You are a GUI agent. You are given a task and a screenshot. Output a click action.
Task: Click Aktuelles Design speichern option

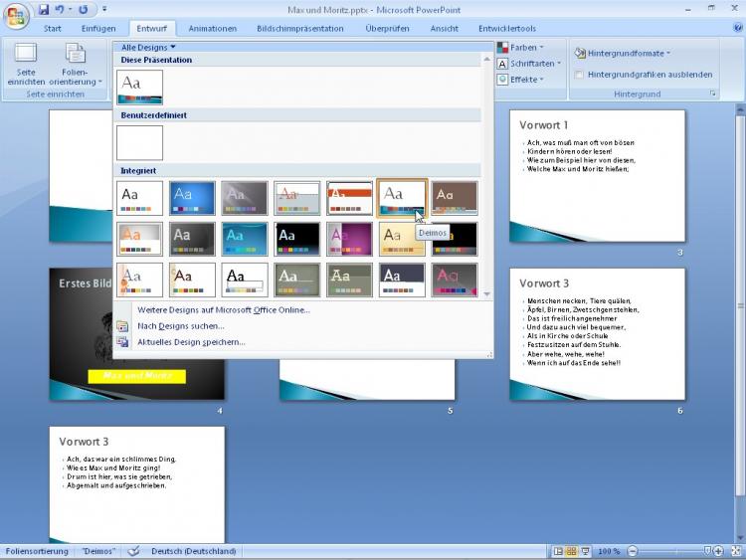pos(191,342)
